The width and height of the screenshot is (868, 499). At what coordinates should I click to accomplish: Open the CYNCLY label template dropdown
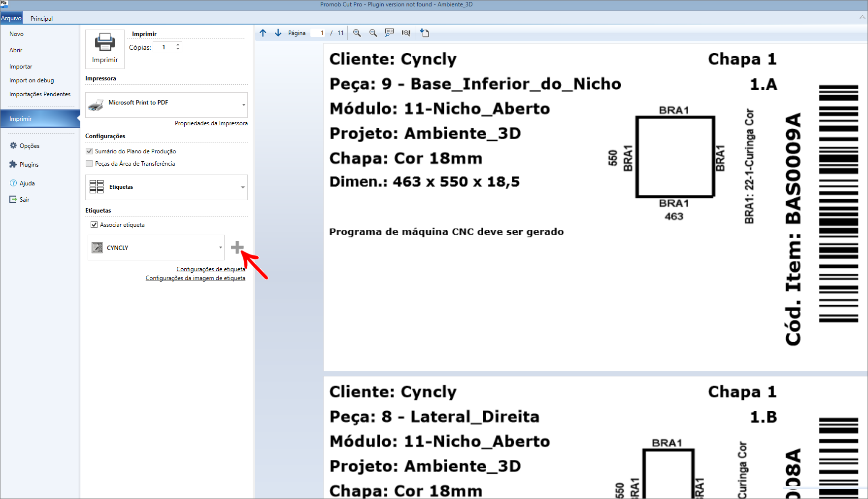coord(156,248)
